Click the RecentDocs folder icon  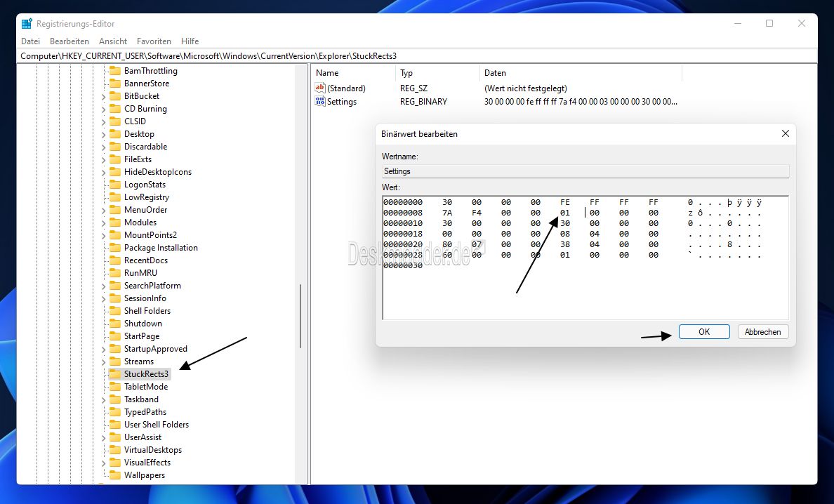(115, 260)
